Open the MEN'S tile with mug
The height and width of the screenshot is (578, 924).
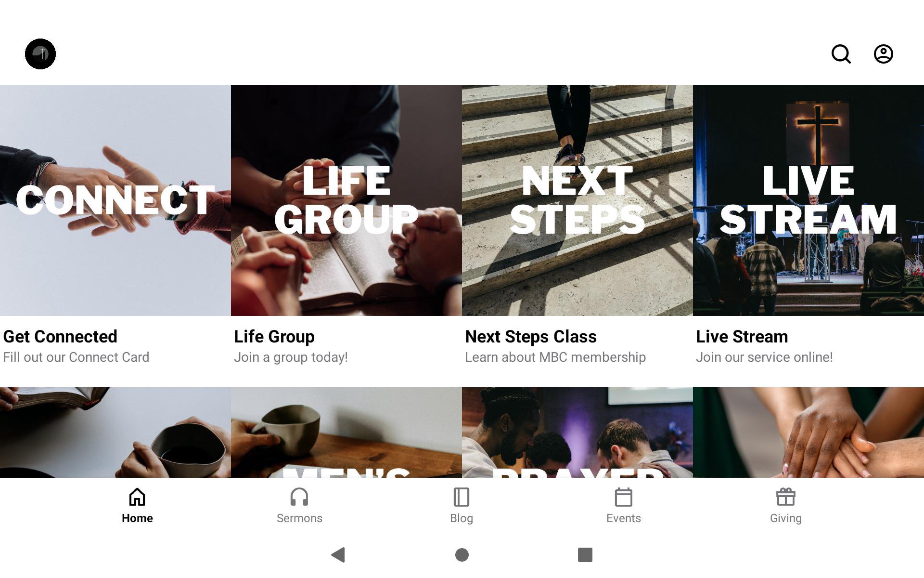tap(346, 433)
